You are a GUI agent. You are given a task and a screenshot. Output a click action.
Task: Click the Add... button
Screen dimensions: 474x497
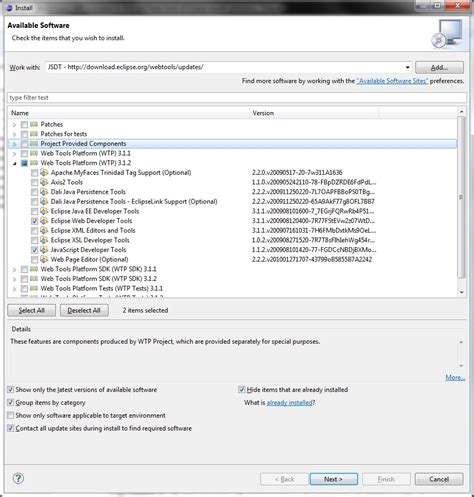coord(439,68)
